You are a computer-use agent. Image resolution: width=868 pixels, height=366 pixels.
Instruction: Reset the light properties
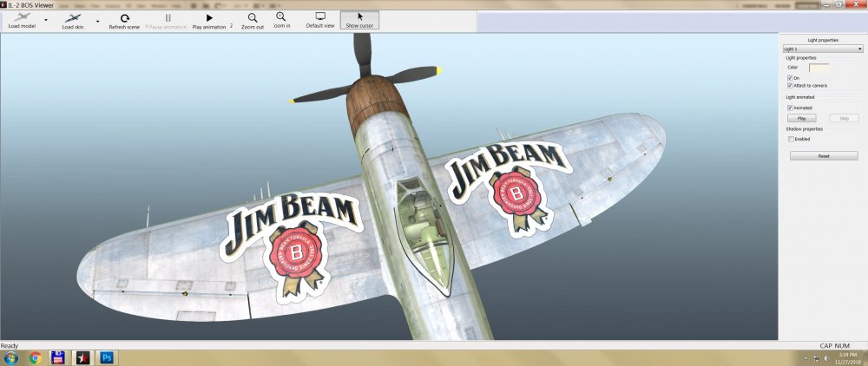[x=824, y=156]
